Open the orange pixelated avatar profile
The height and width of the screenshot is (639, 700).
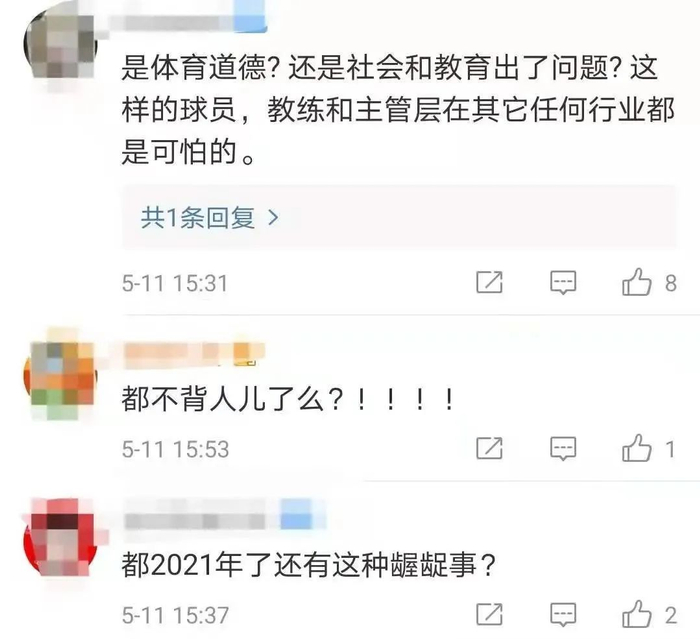[60, 374]
